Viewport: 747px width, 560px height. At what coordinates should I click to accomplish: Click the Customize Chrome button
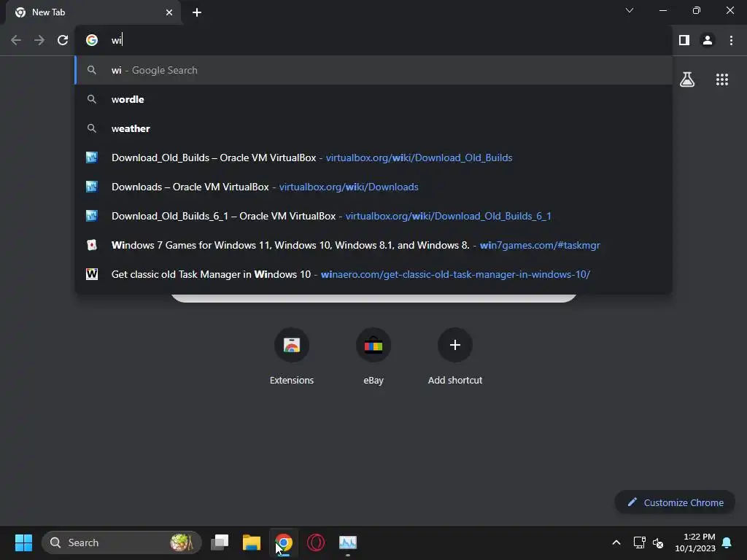tap(675, 502)
